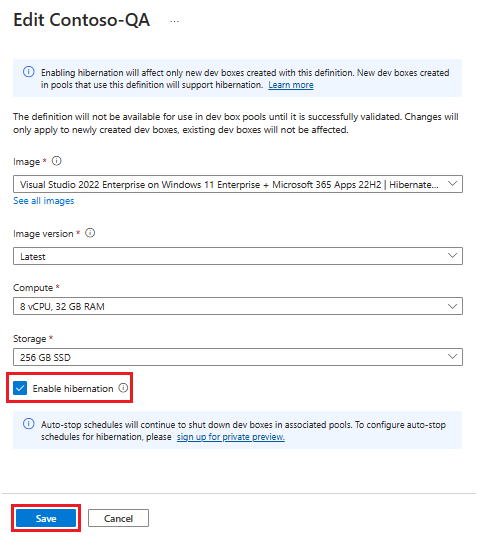Screen dimensions: 479x537
Task: Click the info icon beside Image version
Action: tap(90, 233)
